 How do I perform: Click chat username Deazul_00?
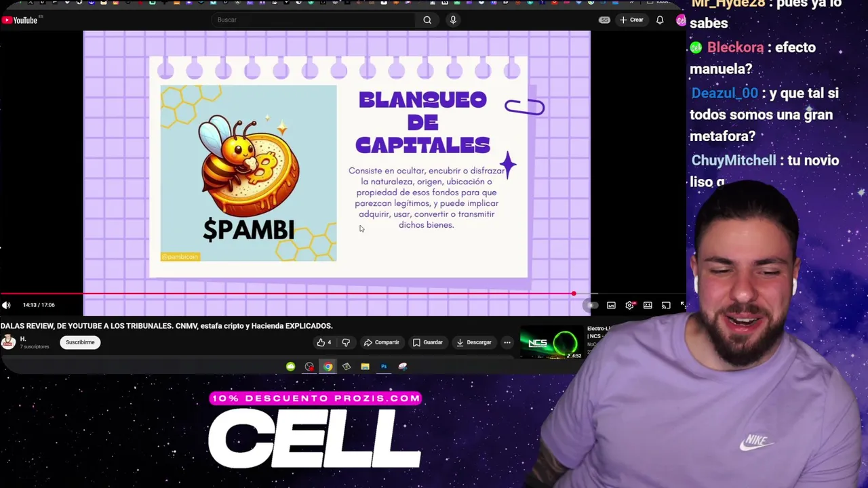tap(724, 93)
